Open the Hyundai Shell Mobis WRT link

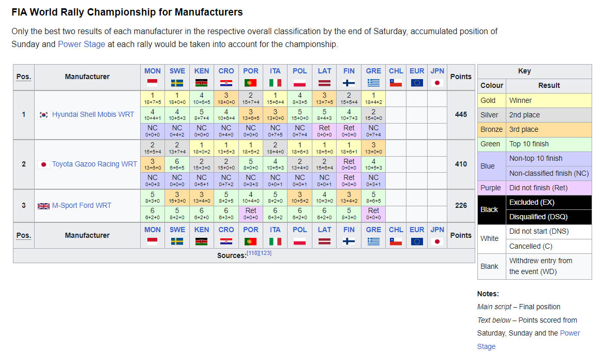coord(93,115)
